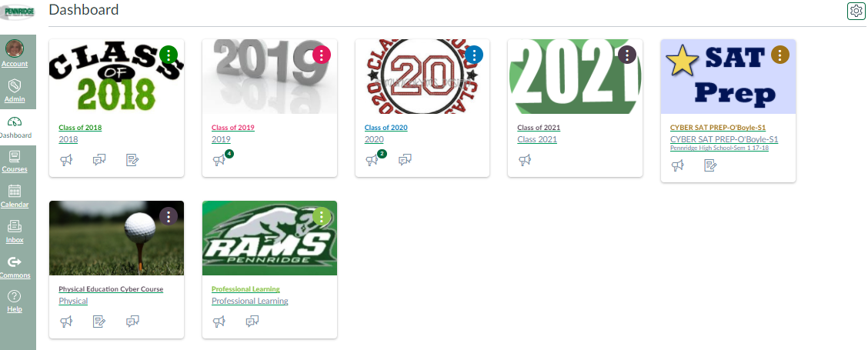Open announcements for Class of 2018 card
The image size is (868, 350).
click(66, 161)
